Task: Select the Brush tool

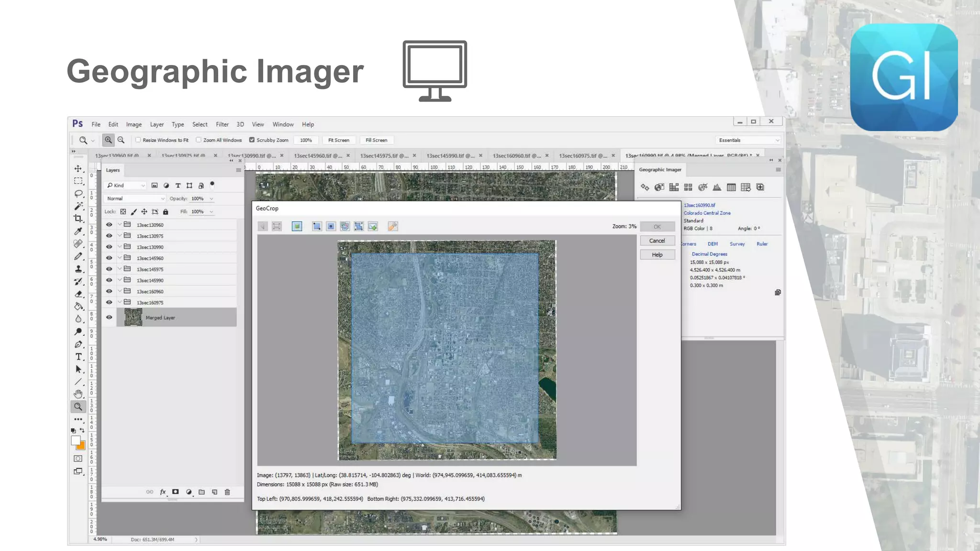Action: point(78,257)
